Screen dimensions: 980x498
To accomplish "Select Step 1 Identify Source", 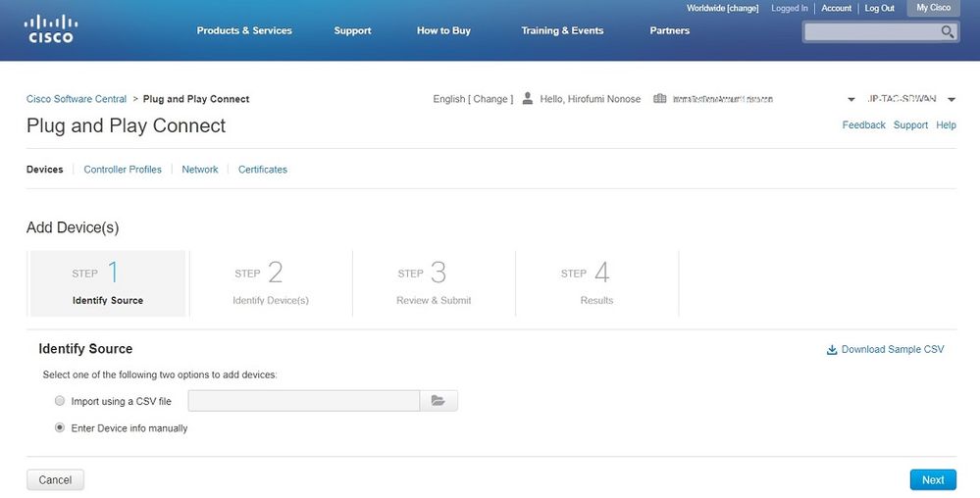I will [108, 283].
